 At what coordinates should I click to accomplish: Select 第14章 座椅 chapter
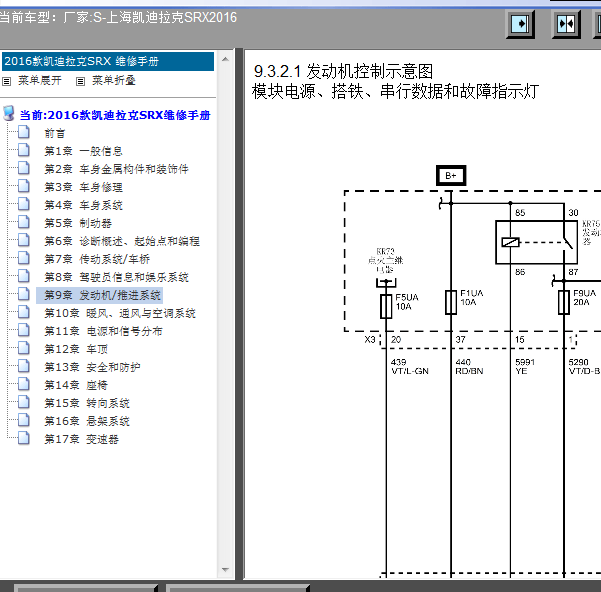click(x=76, y=385)
